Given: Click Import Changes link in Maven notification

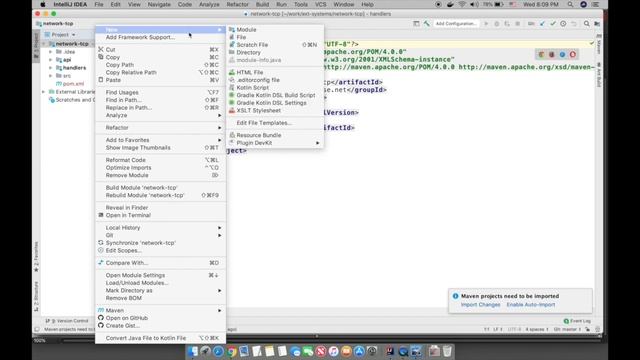Looking at the screenshot, I should 480,305.
